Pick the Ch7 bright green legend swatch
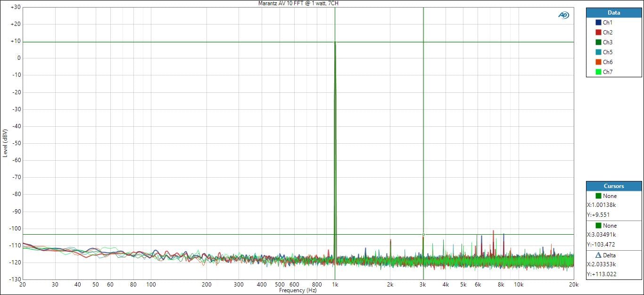Screen dimensions: 644x295 598,72
